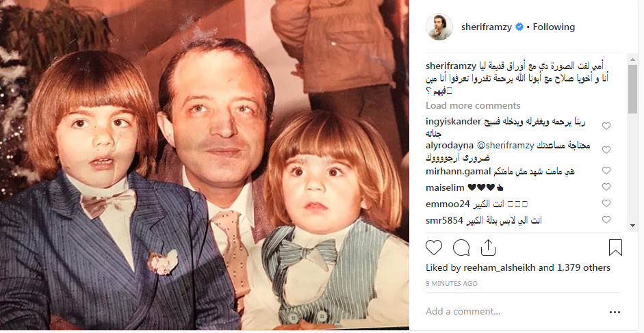Click the blue verified badge next to sheriframzy
The image size is (644, 333).
click(x=519, y=27)
